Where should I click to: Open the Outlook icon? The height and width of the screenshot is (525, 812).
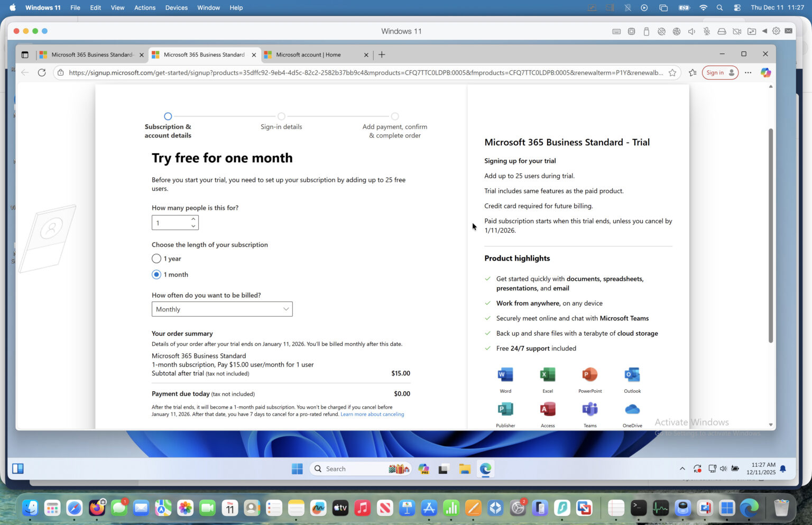pyautogui.click(x=632, y=374)
